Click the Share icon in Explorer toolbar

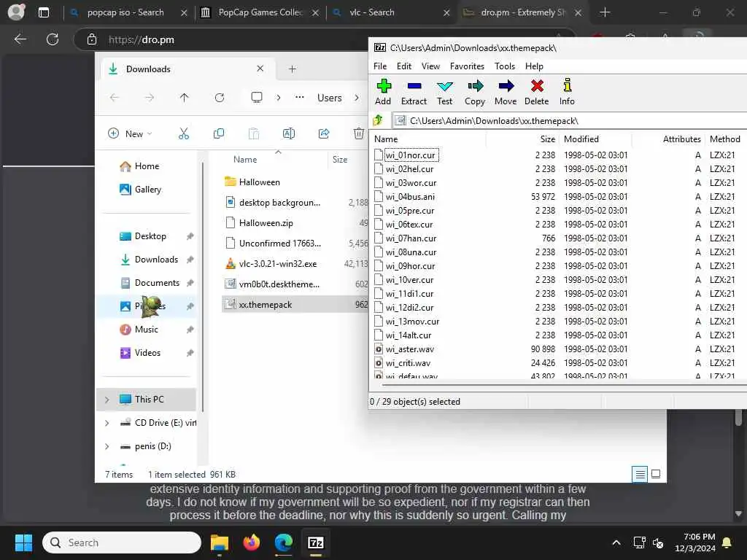[x=324, y=134]
